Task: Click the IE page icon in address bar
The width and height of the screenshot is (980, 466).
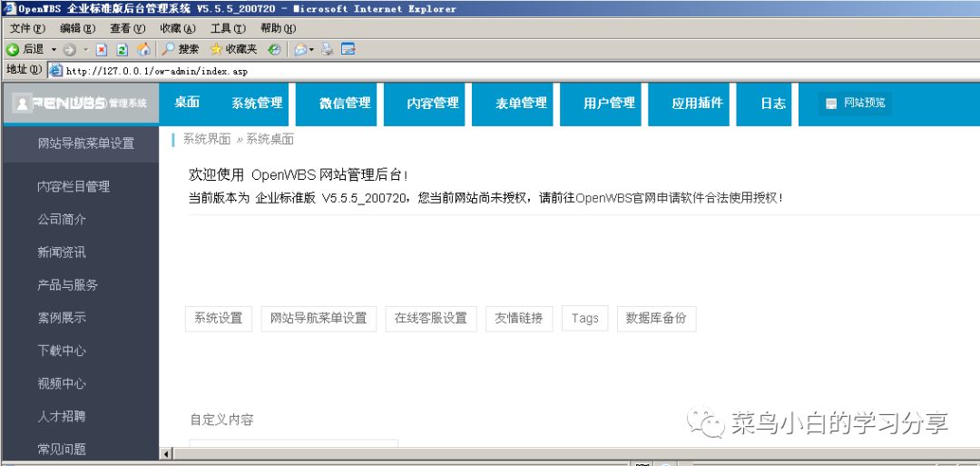Action: 55,71
